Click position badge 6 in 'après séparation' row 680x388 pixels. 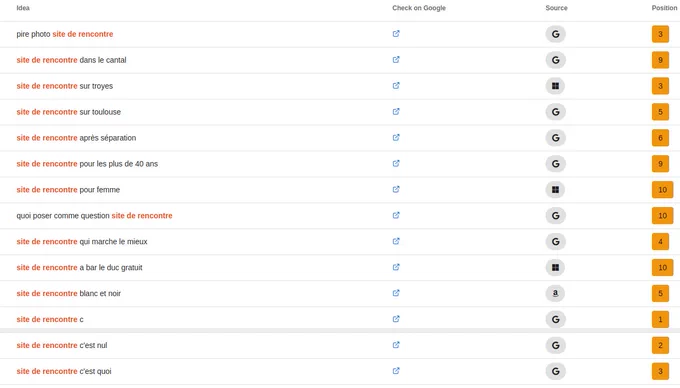pos(660,138)
